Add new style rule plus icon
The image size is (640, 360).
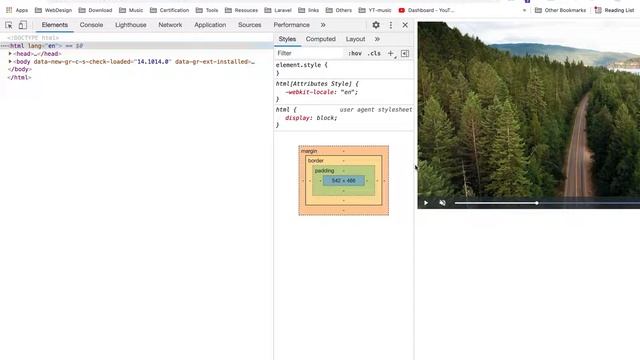click(x=391, y=53)
